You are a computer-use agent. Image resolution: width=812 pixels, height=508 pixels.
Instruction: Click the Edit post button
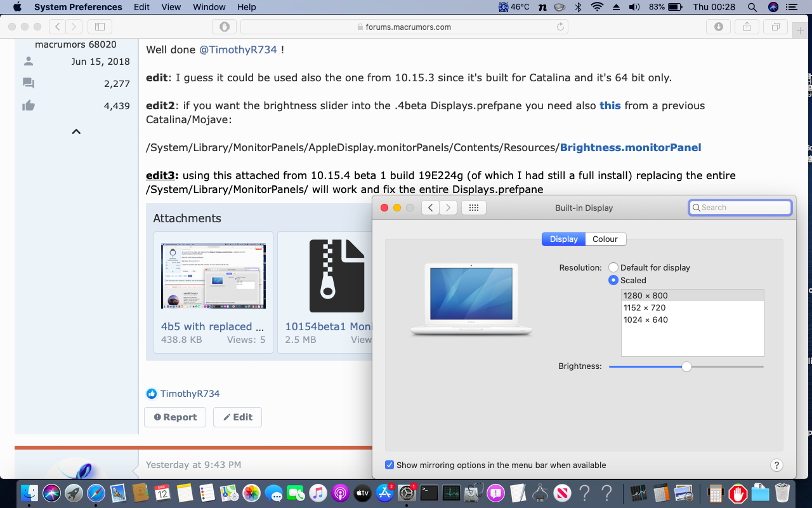(x=237, y=417)
